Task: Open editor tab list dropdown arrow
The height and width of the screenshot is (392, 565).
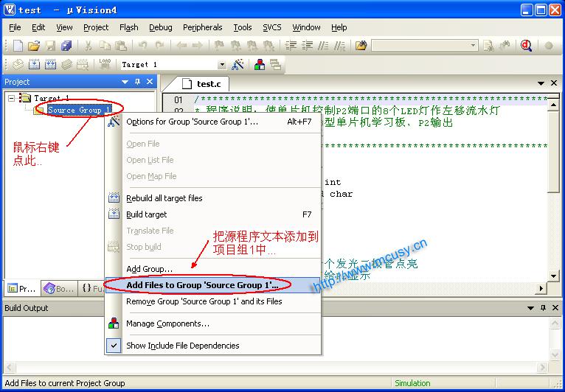Action: (541, 83)
